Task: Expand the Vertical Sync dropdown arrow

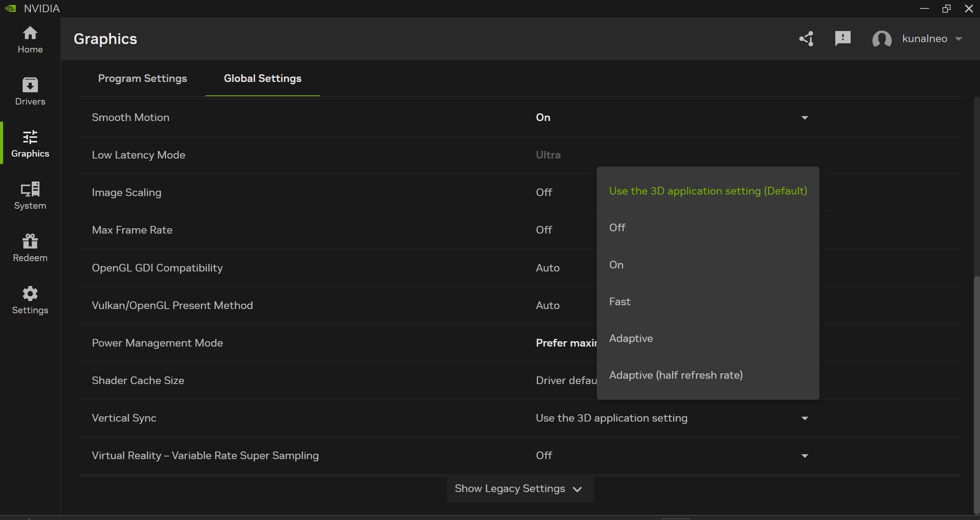Action: tap(805, 418)
